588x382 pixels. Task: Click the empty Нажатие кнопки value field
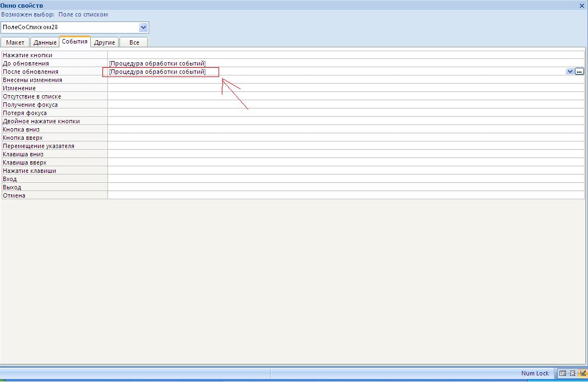[346, 55]
